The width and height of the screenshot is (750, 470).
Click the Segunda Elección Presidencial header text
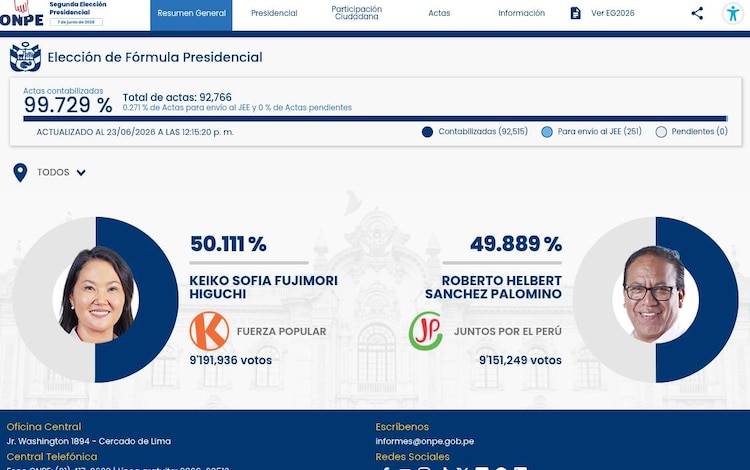(x=78, y=8)
